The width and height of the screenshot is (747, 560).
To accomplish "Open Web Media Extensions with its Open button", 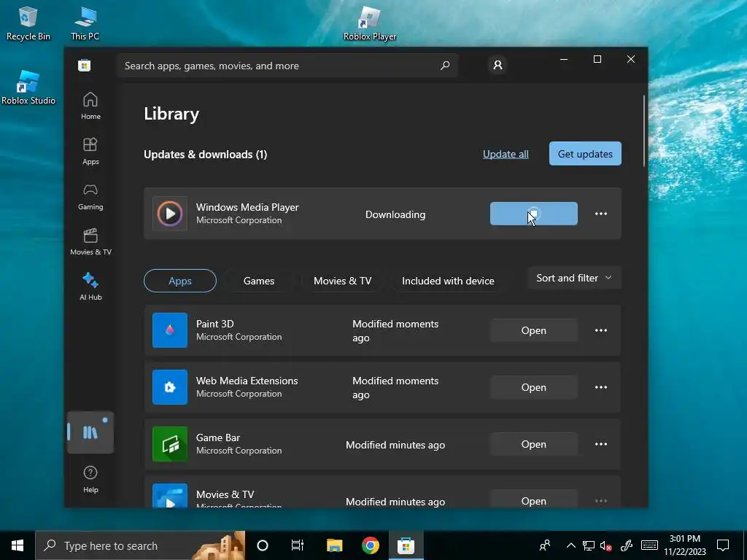I will tap(534, 387).
